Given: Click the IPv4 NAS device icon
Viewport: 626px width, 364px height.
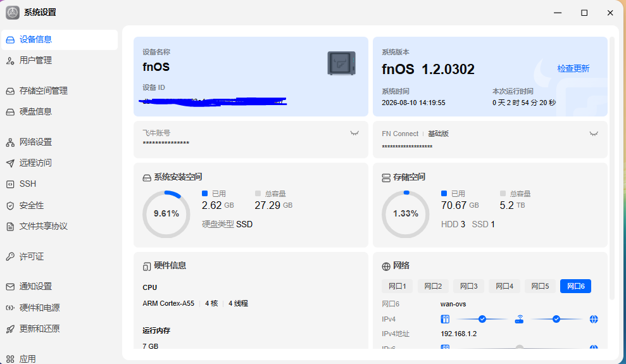Looking at the screenshot, I should [445, 319].
